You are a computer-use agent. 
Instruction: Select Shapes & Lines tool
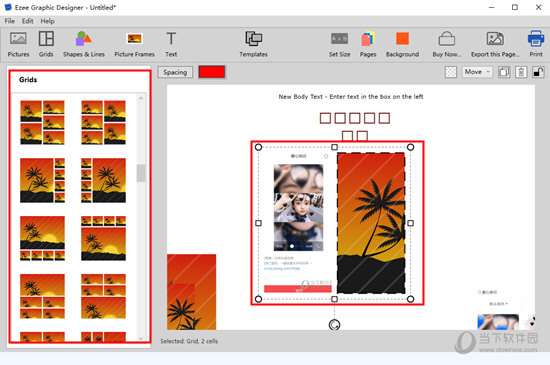pos(84,44)
